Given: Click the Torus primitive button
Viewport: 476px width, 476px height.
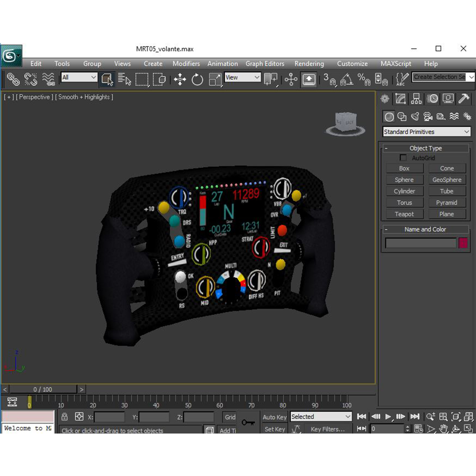Looking at the screenshot, I should pyautogui.click(x=405, y=203).
